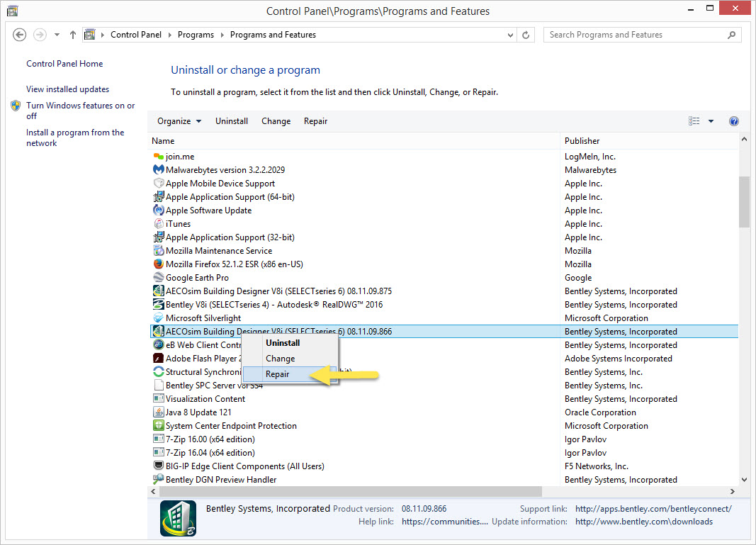
Task: Click the Bentley V8i RealDWG icon
Action: tap(158, 305)
